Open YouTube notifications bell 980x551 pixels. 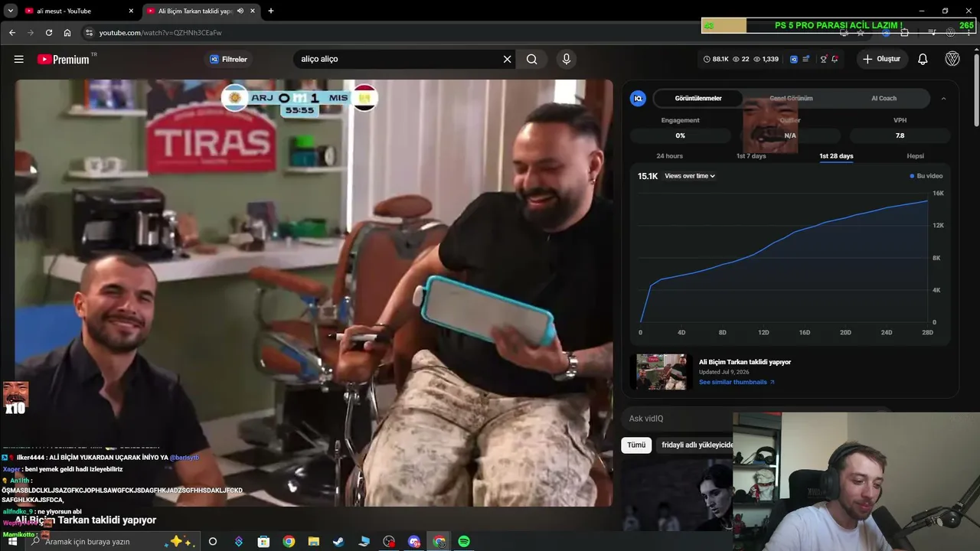point(923,59)
